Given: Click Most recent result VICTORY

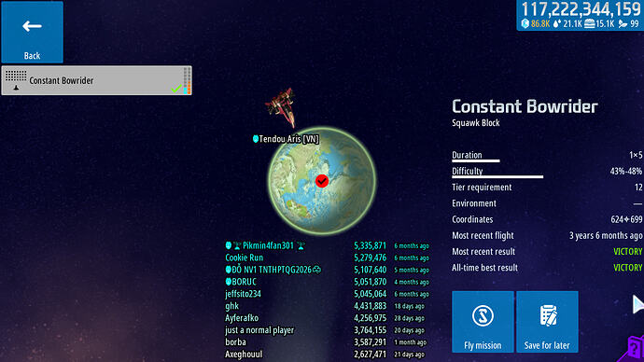Looking at the screenshot, I should (x=627, y=252).
